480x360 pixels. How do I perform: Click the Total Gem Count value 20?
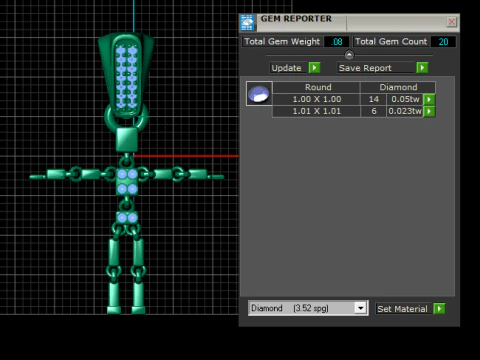[443, 42]
